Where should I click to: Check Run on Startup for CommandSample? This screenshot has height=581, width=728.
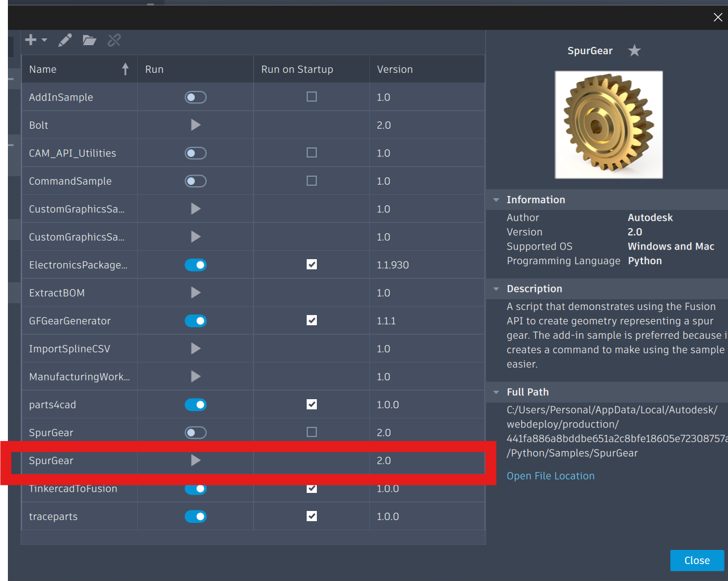click(311, 181)
